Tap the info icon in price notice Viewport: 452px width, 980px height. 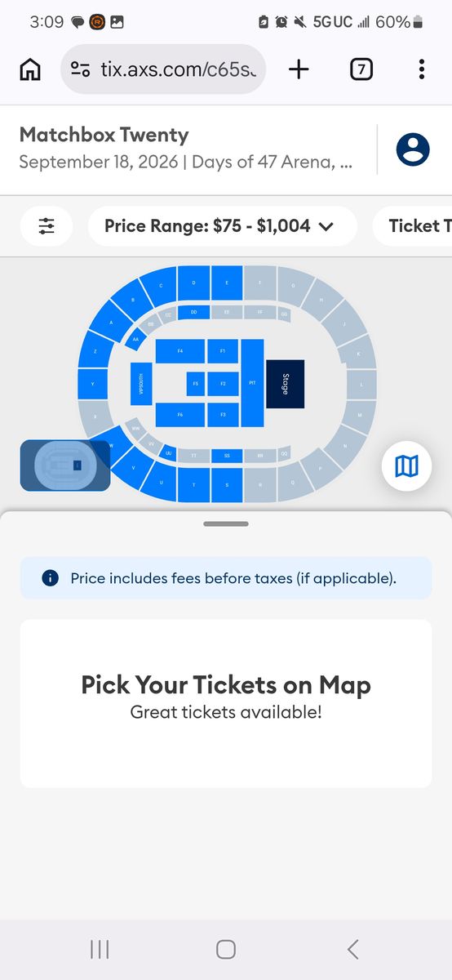coord(50,578)
